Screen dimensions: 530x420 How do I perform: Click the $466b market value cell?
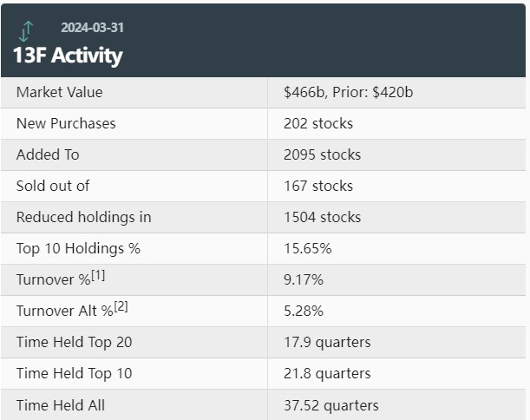(348, 92)
